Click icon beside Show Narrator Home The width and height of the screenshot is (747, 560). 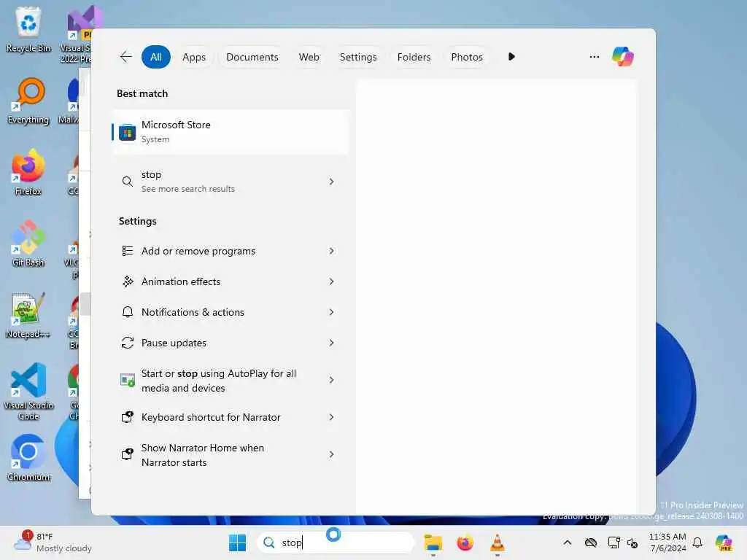click(x=127, y=454)
